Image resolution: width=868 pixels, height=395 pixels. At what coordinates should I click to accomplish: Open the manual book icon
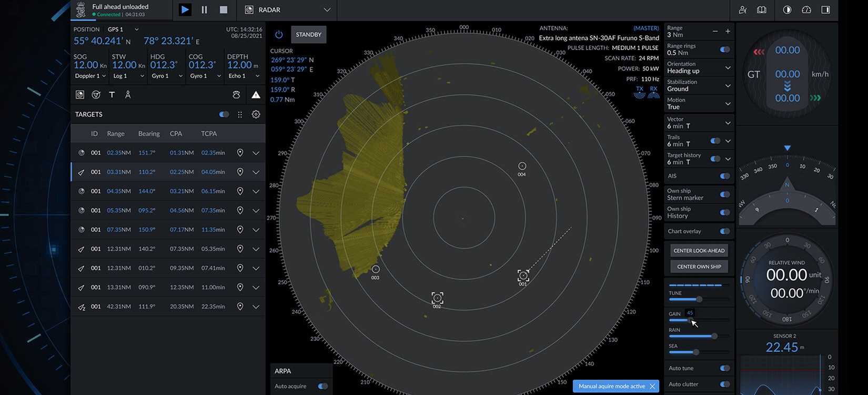click(761, 10)
